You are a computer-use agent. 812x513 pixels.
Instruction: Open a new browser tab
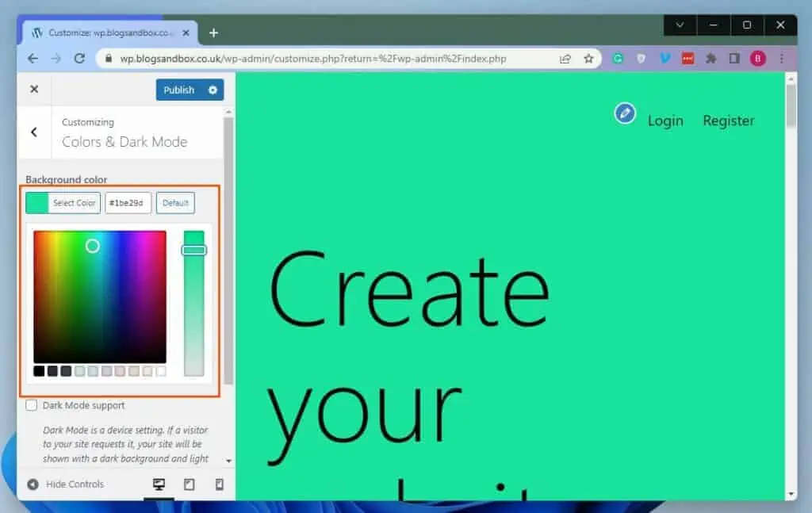[213, 33]
